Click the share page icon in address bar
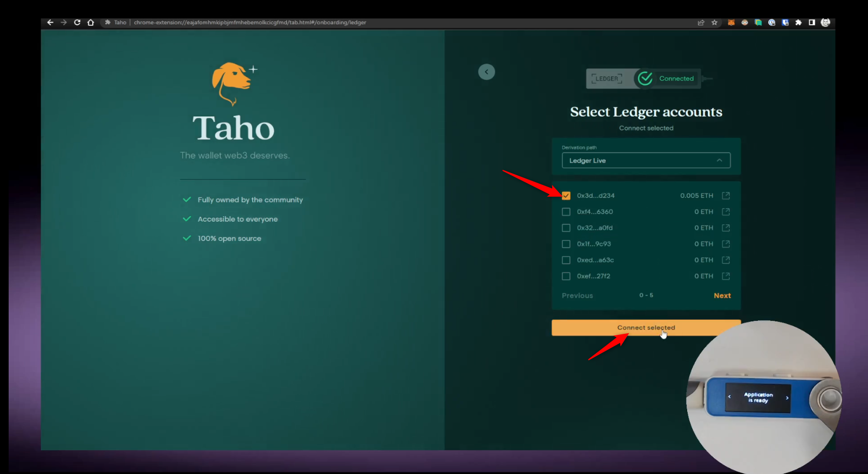 (x=701, y=23)
